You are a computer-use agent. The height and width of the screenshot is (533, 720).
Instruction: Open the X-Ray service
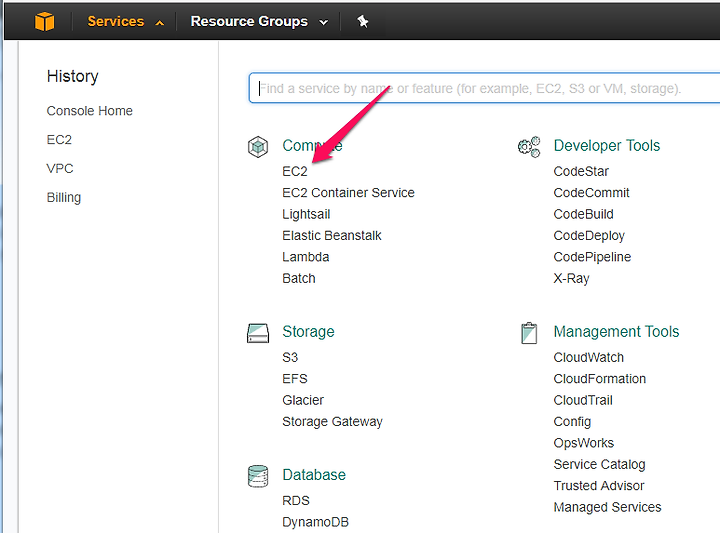tap(572, 279)
